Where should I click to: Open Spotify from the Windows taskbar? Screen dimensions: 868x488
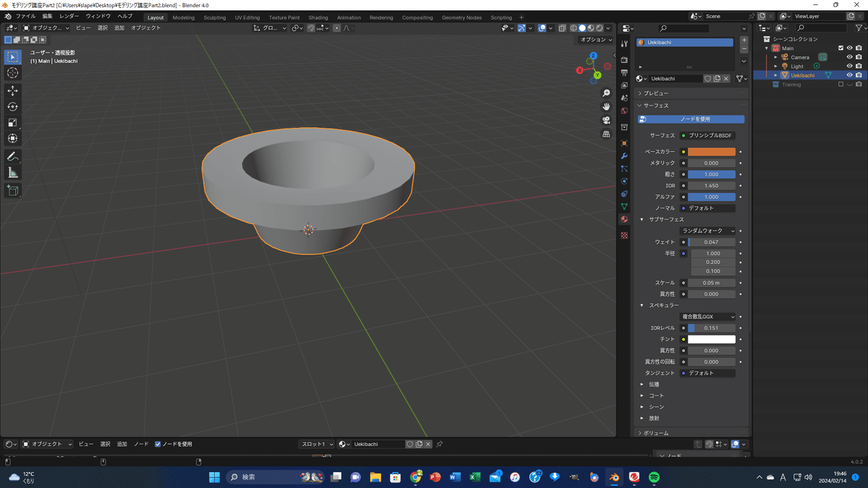(x=654, y=477)
